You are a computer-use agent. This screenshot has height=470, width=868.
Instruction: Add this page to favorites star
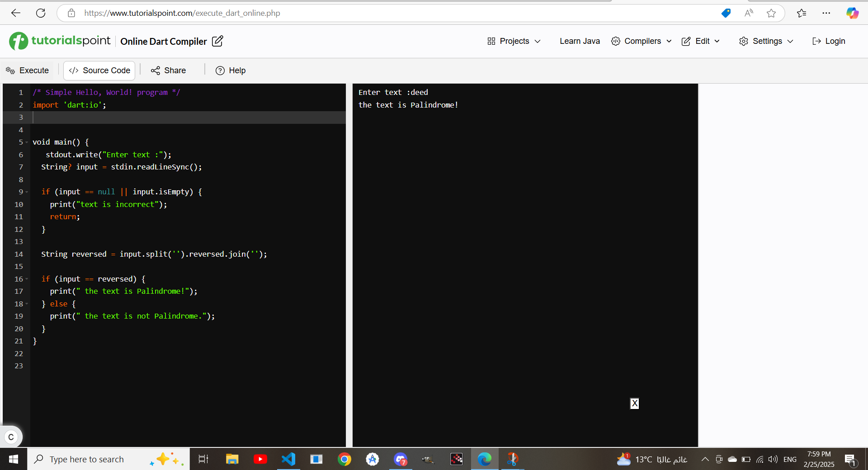pyautogui.click(x=771, y=13)
